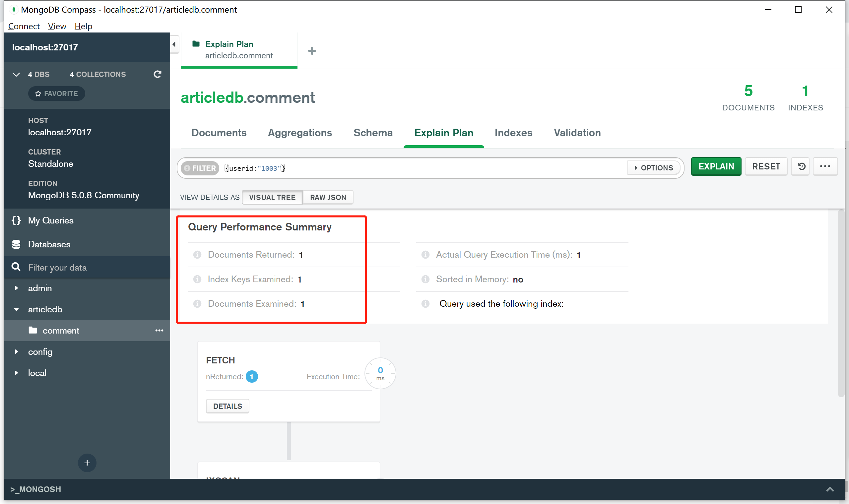This screenshot has width=849, height=504.
Task: Select the Visual Tree view
Action: tap(272, 197)
